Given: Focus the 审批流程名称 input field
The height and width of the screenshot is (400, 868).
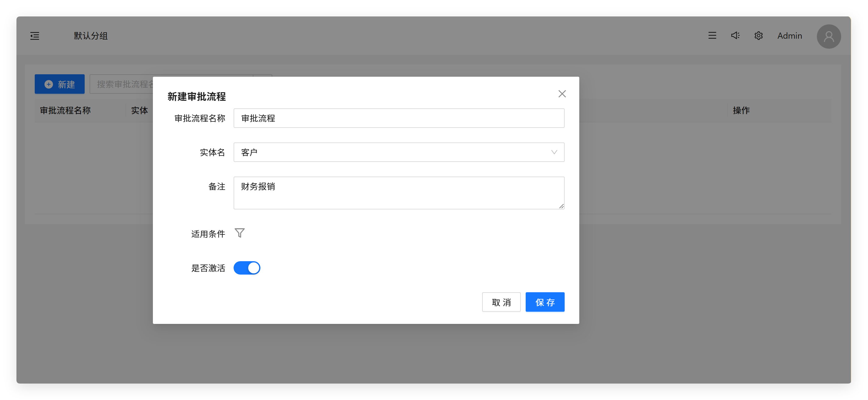Looking at the screenshot, I should tap(399, 118).
